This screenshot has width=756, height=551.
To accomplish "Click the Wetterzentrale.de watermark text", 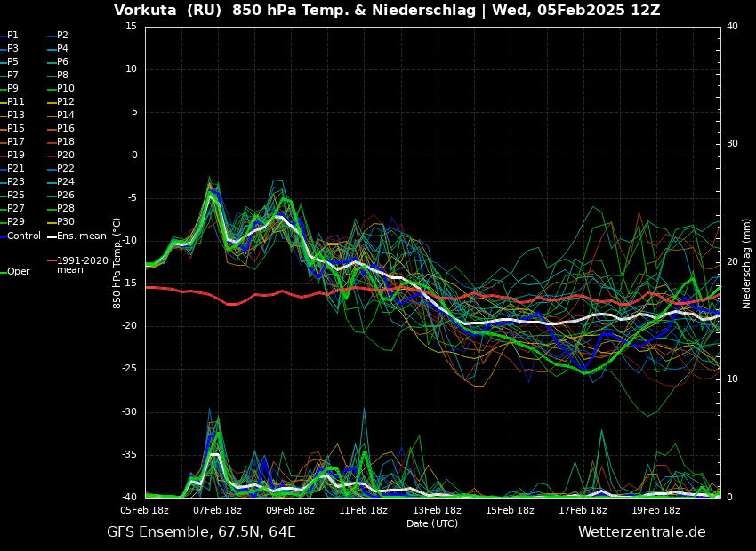I will coord(641,532).
